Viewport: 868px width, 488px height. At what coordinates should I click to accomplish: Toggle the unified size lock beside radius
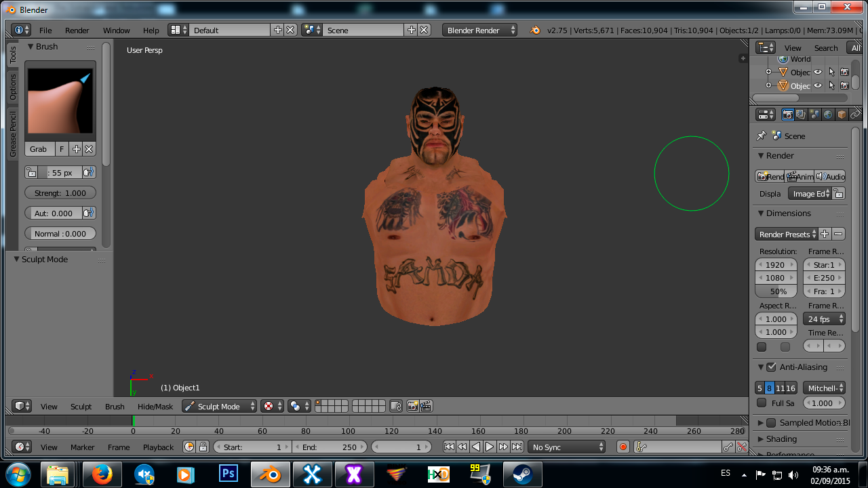[x=31, y=172]
